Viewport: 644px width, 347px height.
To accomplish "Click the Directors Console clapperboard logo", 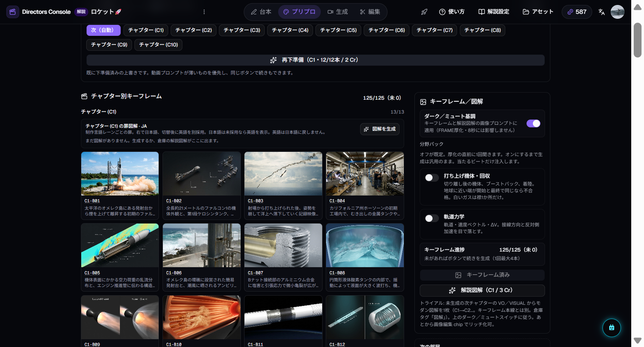I will [13, 12].
